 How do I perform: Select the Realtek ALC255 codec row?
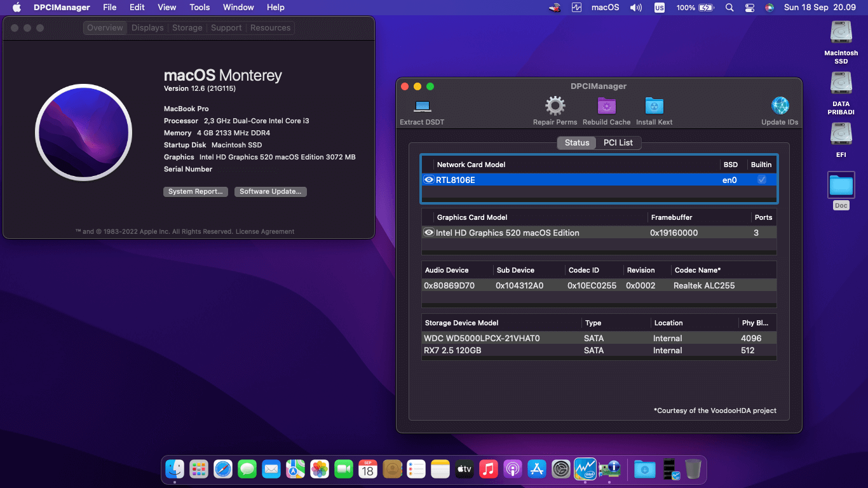point(599,285)
